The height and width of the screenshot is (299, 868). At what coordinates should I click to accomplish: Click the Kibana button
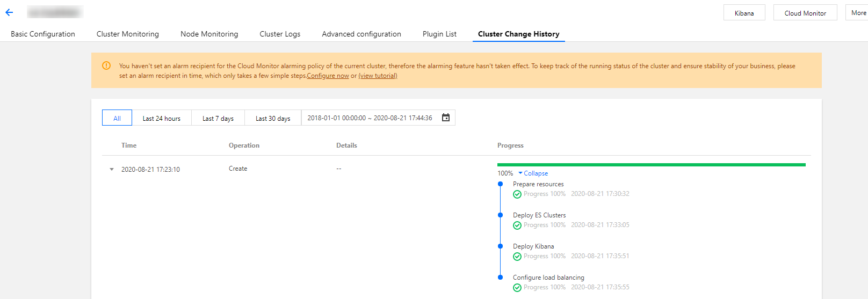[744, 13]
